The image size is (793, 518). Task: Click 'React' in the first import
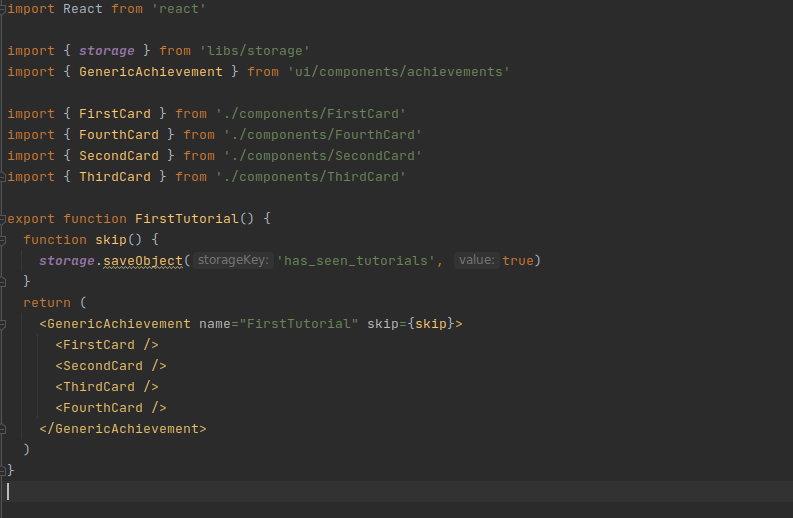(82, 9)
